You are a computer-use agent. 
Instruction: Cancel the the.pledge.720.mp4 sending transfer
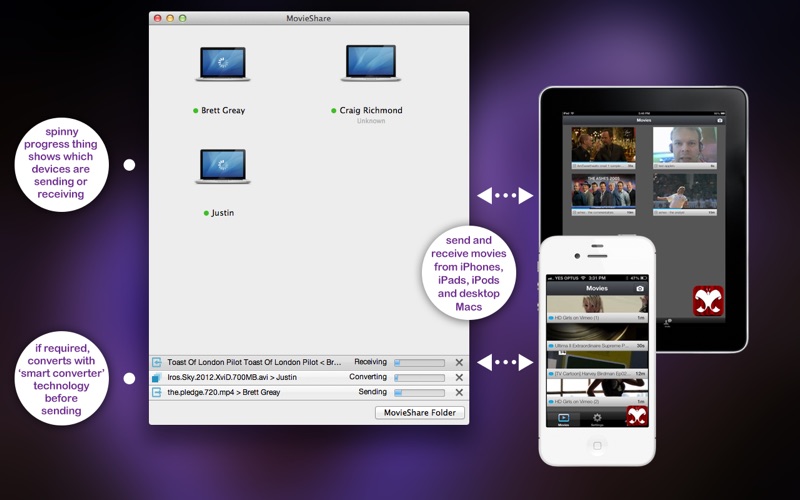(459, 392)
